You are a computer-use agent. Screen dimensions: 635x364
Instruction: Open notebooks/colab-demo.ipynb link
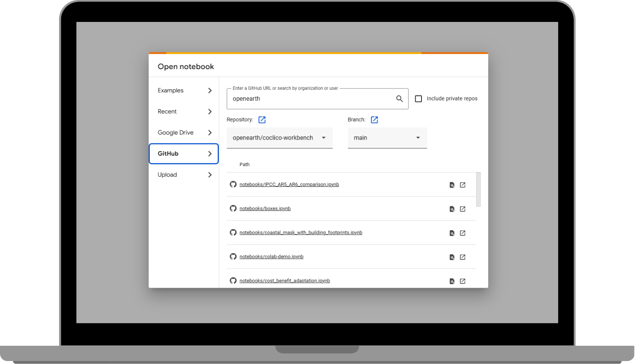271,256
